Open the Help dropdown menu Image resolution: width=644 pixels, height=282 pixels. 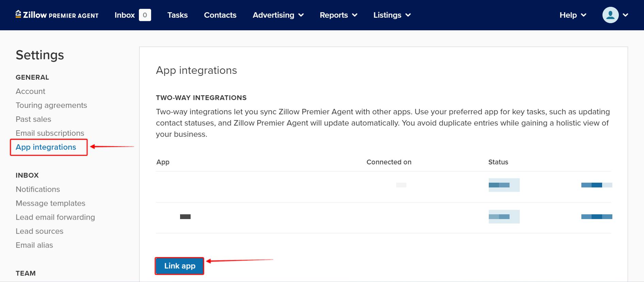tap(573, 15)
